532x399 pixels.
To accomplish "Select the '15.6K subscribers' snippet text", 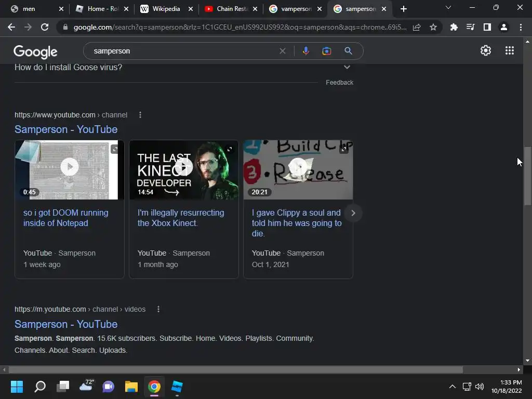I will click(x=126, y=338).
